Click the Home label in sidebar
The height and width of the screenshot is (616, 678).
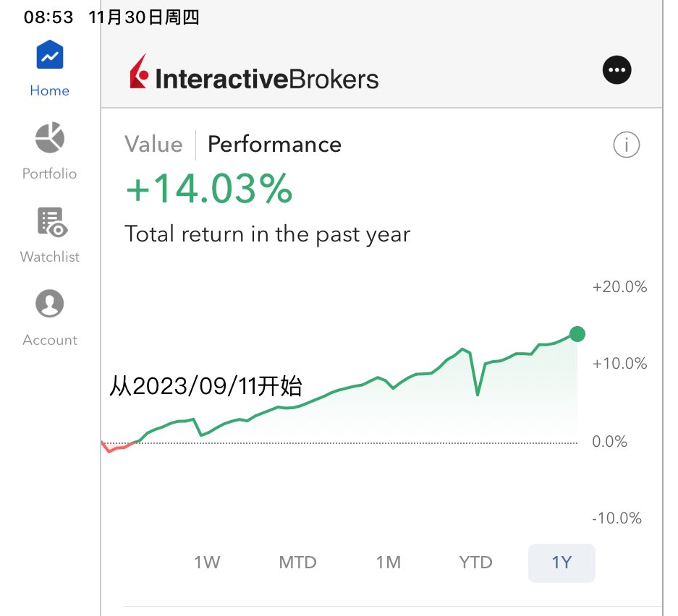coord(50,90)
